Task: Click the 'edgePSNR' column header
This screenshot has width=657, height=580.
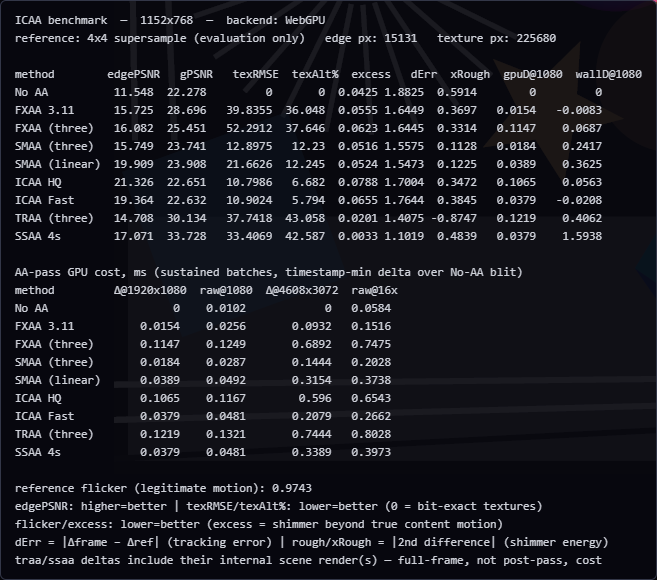Action: tap(133, 74)
